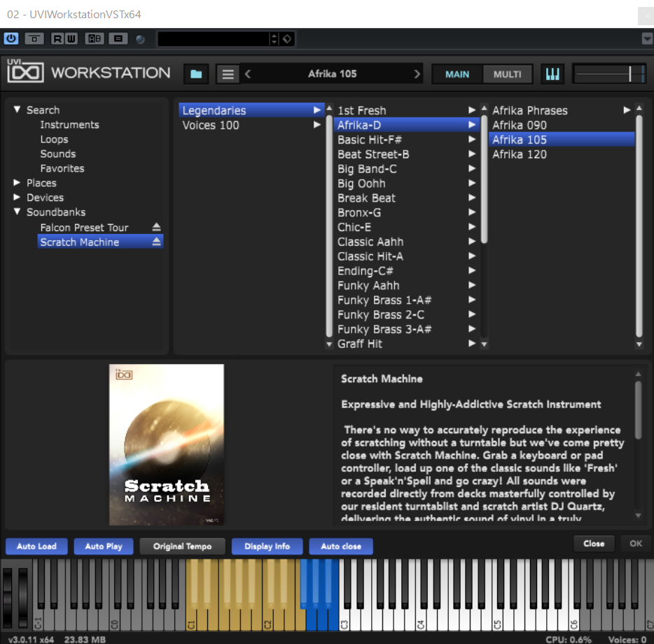Select Sounds under Search
The image size is (654, 644).
58,154
